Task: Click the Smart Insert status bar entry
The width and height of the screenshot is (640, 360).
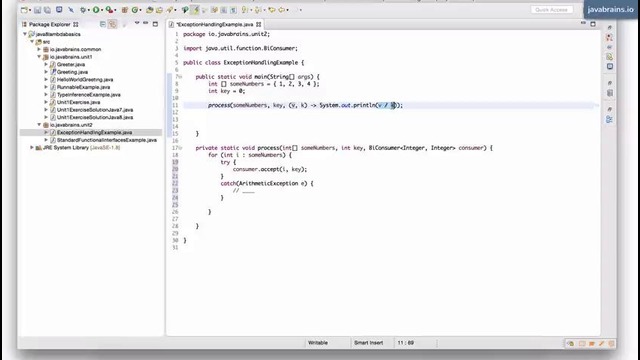Action: pyautogui.click(x=369, y=343)
